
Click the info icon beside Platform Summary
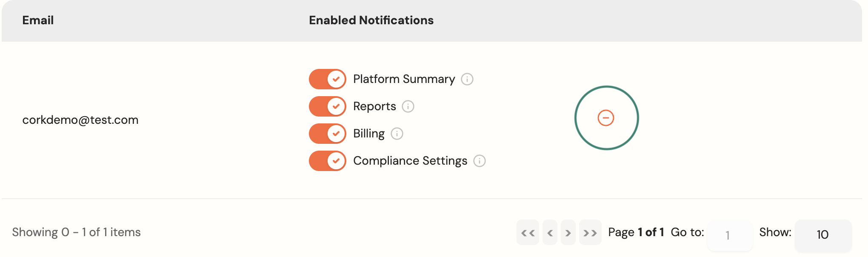tap(467, 79)
